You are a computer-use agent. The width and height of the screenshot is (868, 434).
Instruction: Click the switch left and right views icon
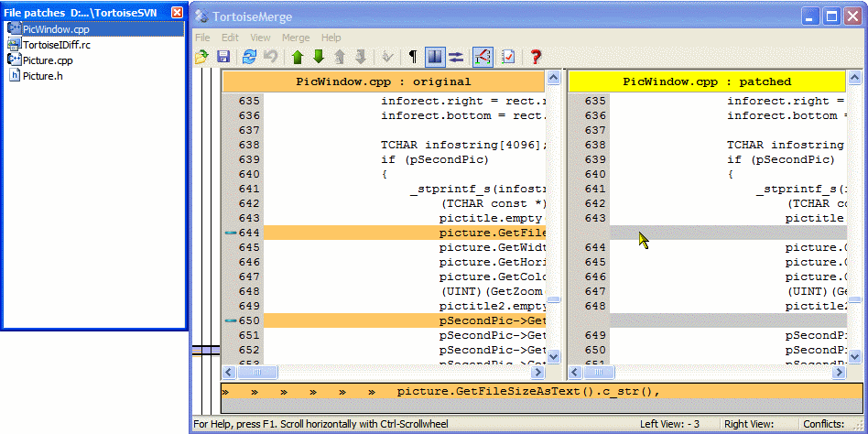pos(455,57)
